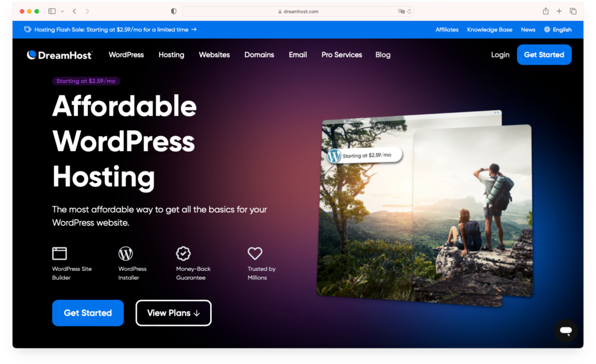
Task: Open the sidebar options dropdown chevron
Action: [62, 12]
